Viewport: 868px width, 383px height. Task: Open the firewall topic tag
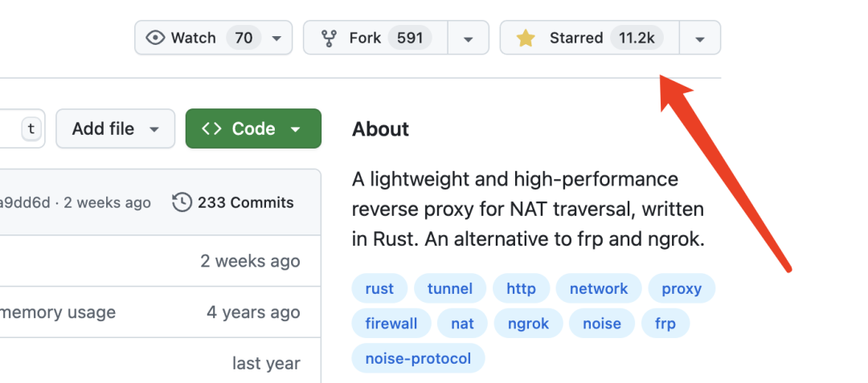click(x=391, y=324)
